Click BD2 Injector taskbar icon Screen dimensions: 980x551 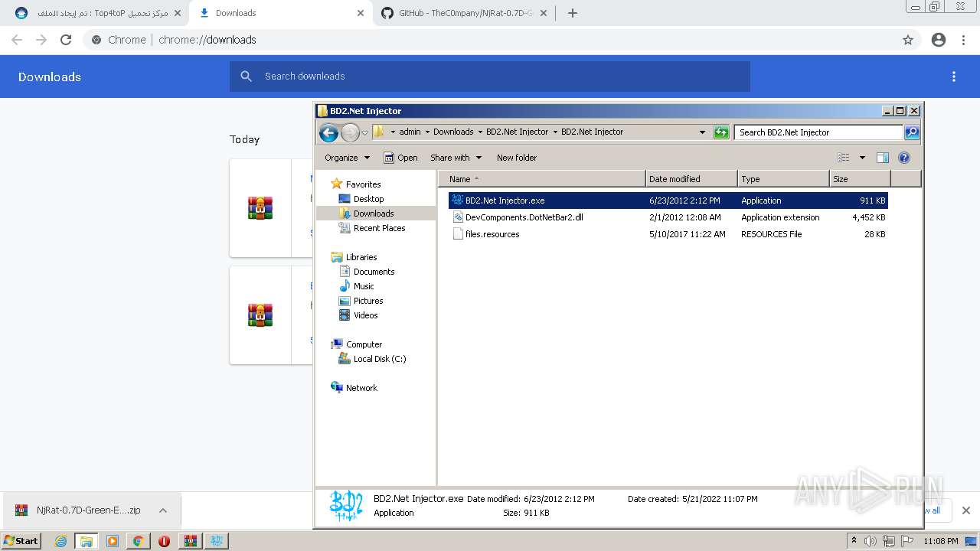(x=217, y=541)
